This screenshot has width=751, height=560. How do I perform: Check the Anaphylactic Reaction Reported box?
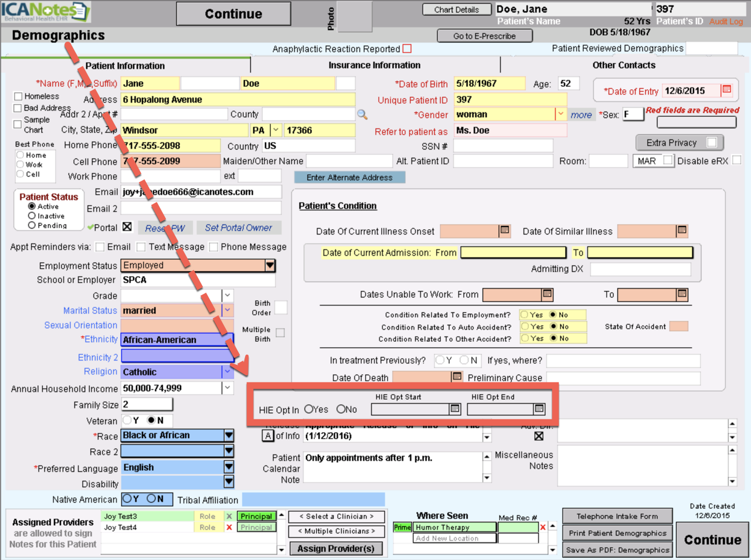(x=407, y=49)
